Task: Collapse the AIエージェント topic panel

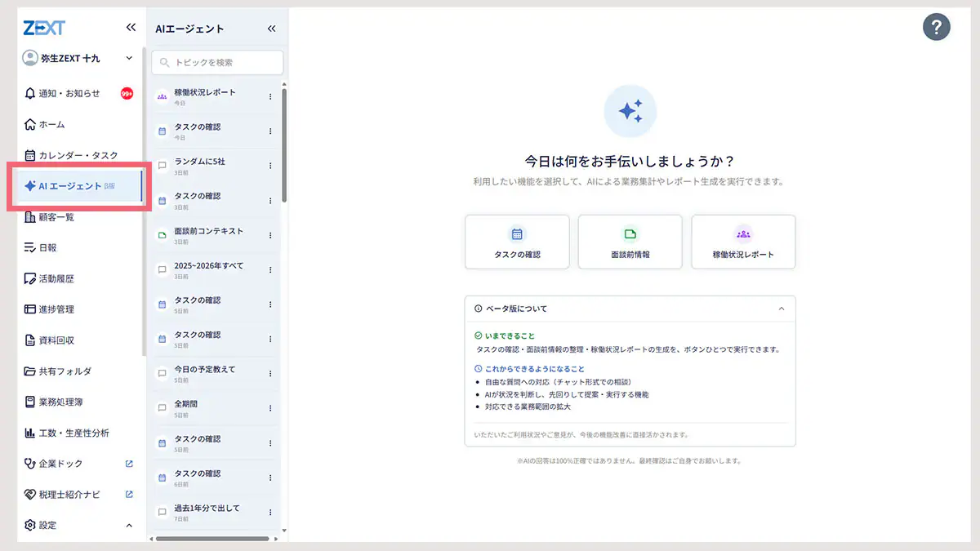Action: (x=272, y=29)
